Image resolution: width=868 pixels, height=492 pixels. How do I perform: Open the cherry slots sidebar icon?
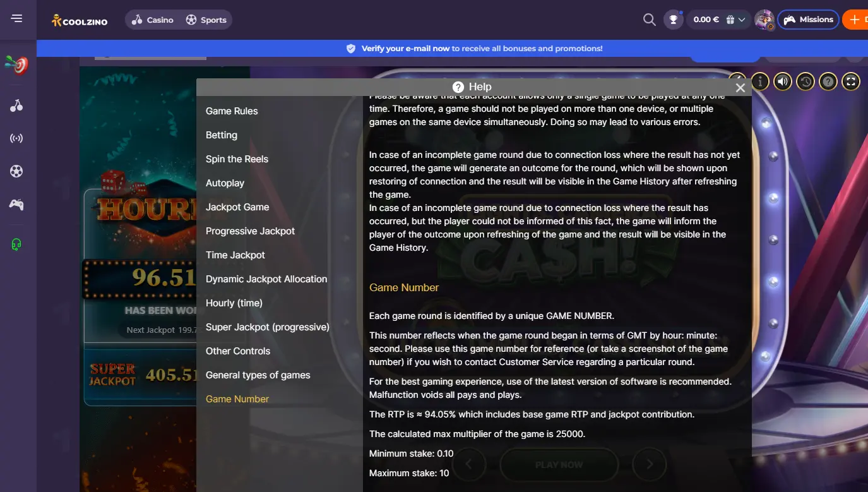[x=16, y=105]
